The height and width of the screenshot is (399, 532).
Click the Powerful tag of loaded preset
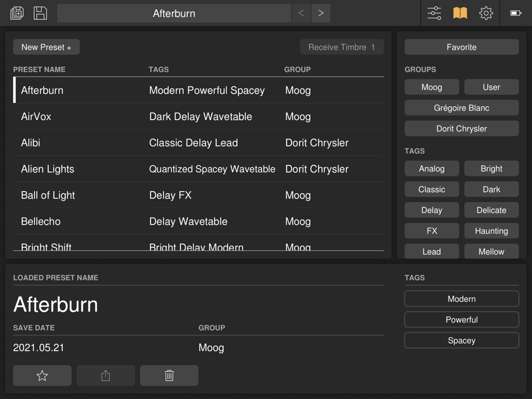point(461,320)
